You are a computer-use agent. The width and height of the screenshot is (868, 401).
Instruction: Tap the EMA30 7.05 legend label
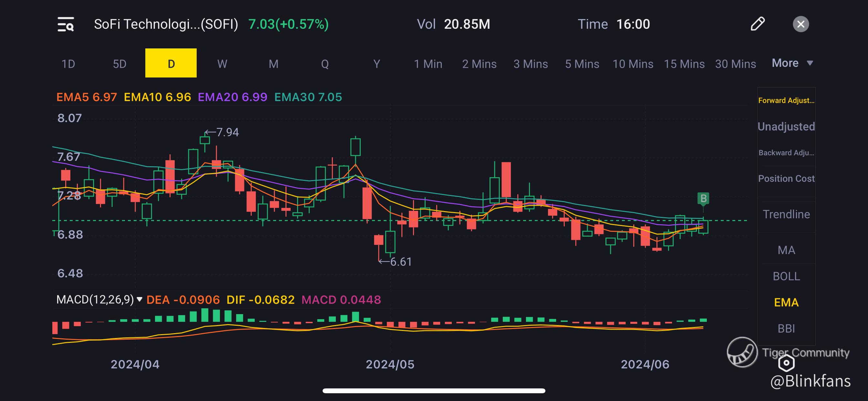[308, 97]
